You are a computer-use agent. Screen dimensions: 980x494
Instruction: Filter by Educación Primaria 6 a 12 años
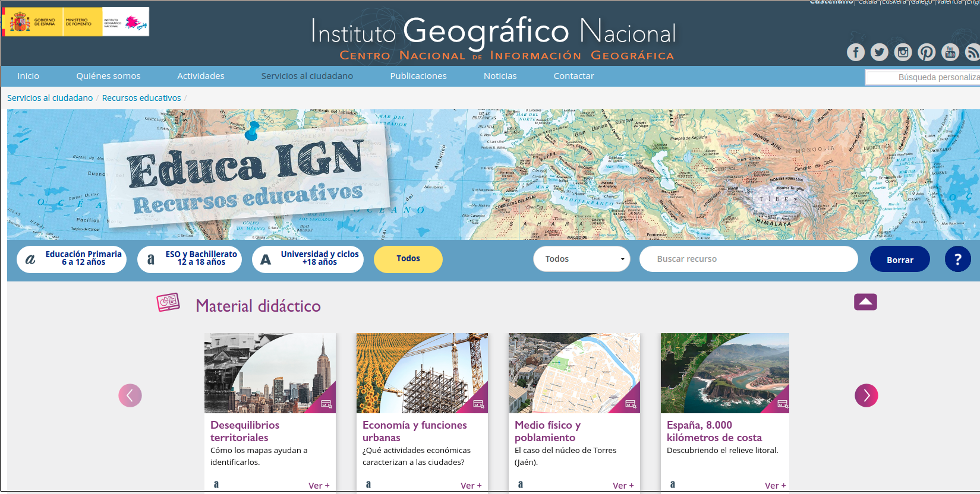[x=72, y=259]
